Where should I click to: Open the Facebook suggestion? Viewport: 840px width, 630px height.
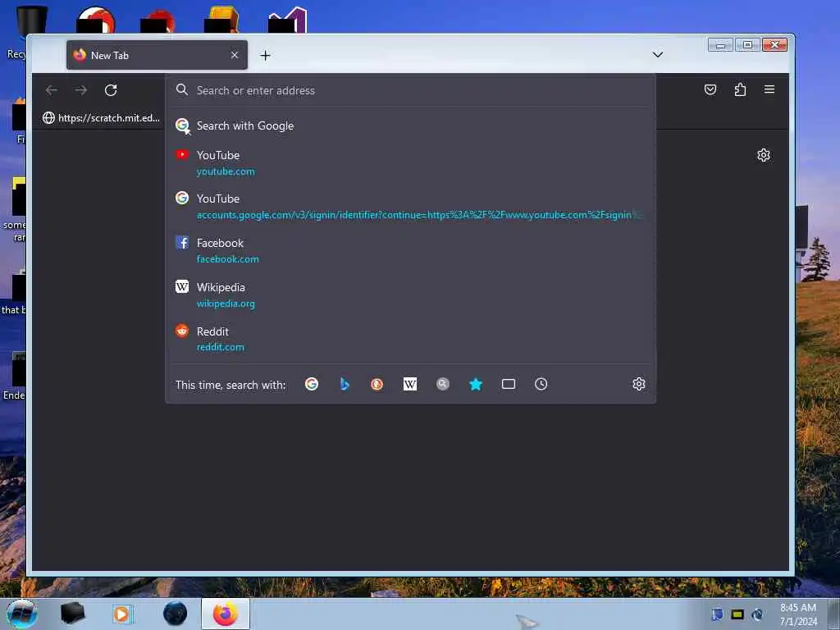tap(410, 251)
